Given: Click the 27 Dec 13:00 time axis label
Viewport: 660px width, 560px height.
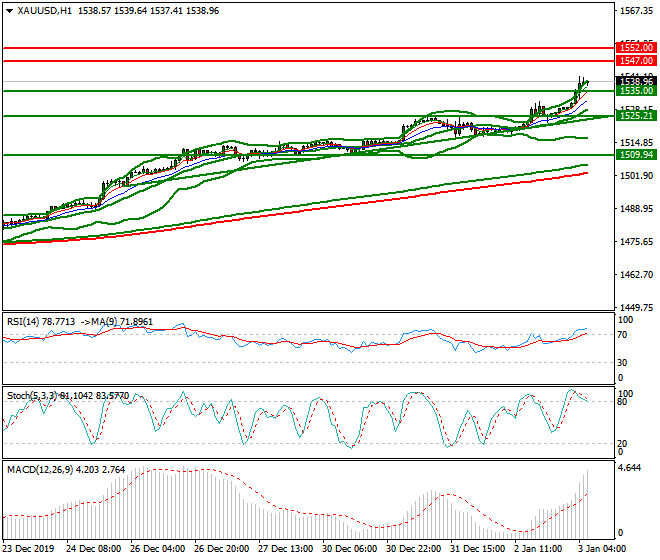Looking at the screenshot, I should 285,549.
